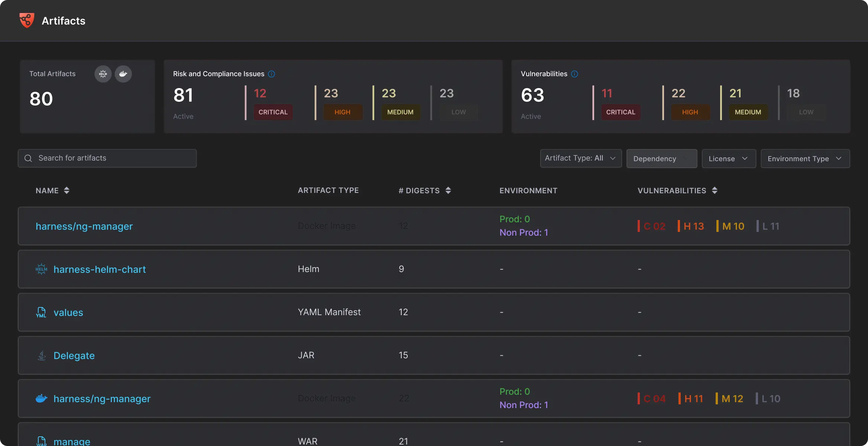This screenshot has height=446, width=868.
Task: Click digest count 15 for Delegate
Action: (403, 355)
